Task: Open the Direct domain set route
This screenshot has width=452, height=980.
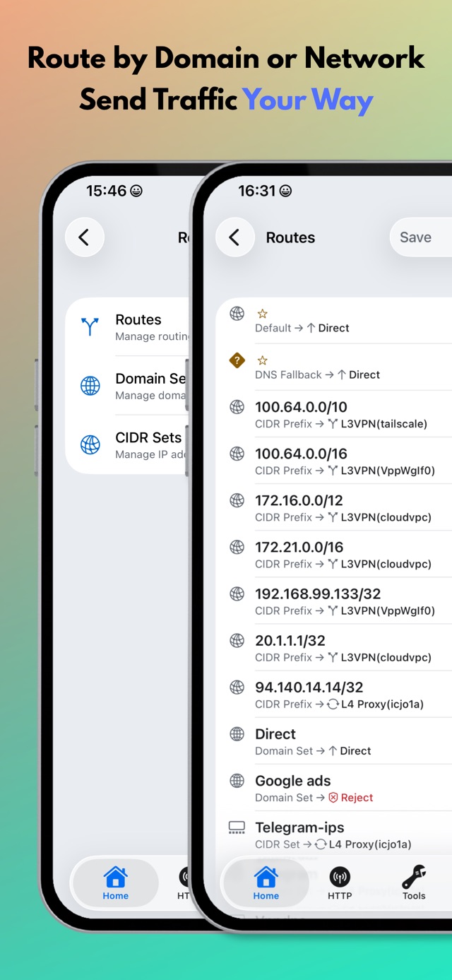Action: click(x=334, y=740)
